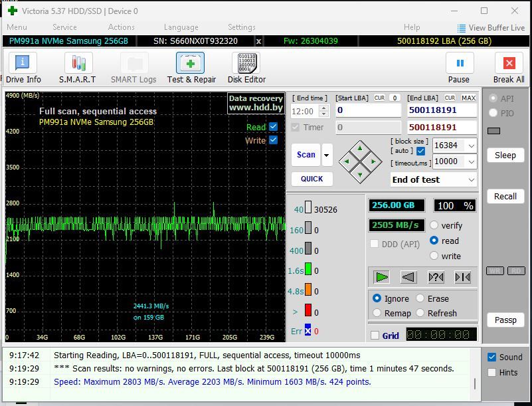Uncheck the Write graph checkbox
The height and width of the screenshot is (406, 532).
(273, 140)
